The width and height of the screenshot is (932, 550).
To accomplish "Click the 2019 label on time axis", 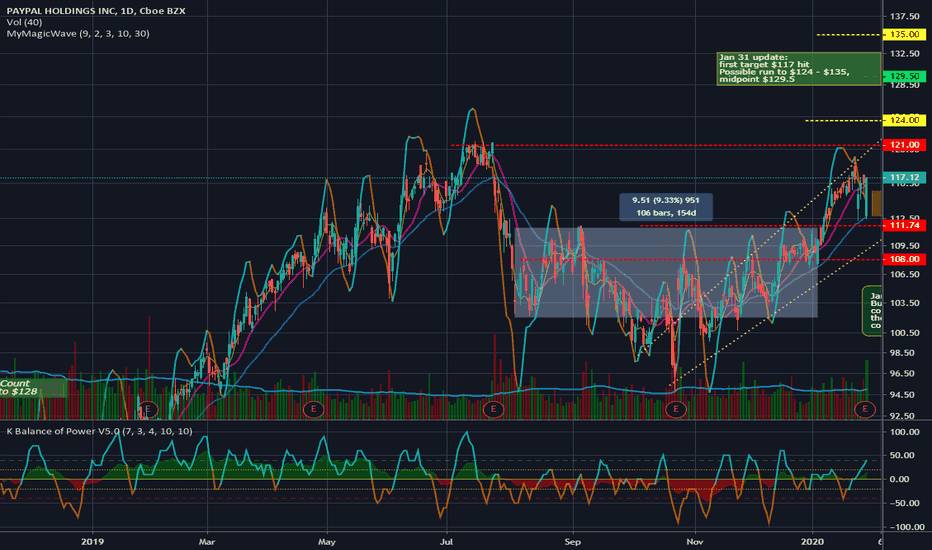I will click(x=92, y=542).
